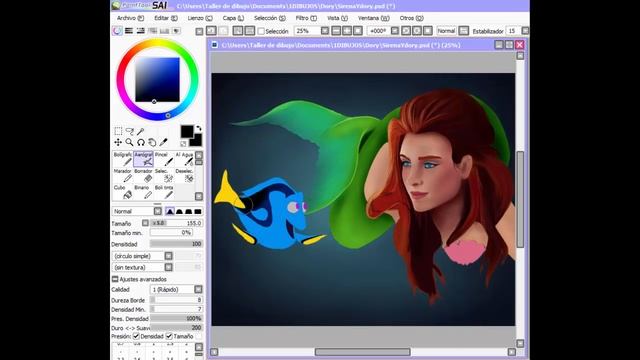Choose the Boli tinta ink pen tool
This screenshot has height=360, width=640.
[164, 192]
